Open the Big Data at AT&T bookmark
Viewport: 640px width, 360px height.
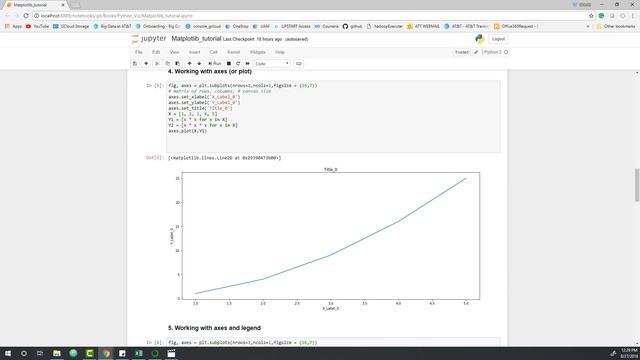click(x=112, y=26)
